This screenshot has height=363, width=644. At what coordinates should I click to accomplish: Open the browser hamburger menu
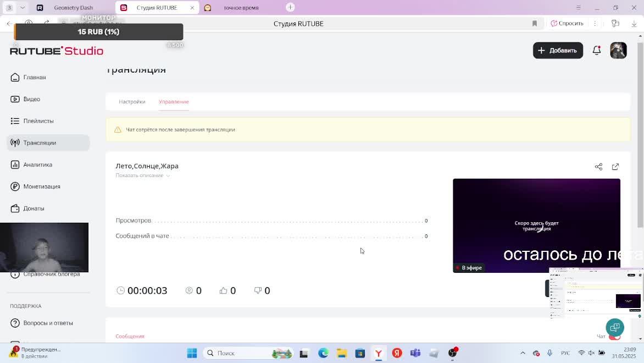point(578,7)
